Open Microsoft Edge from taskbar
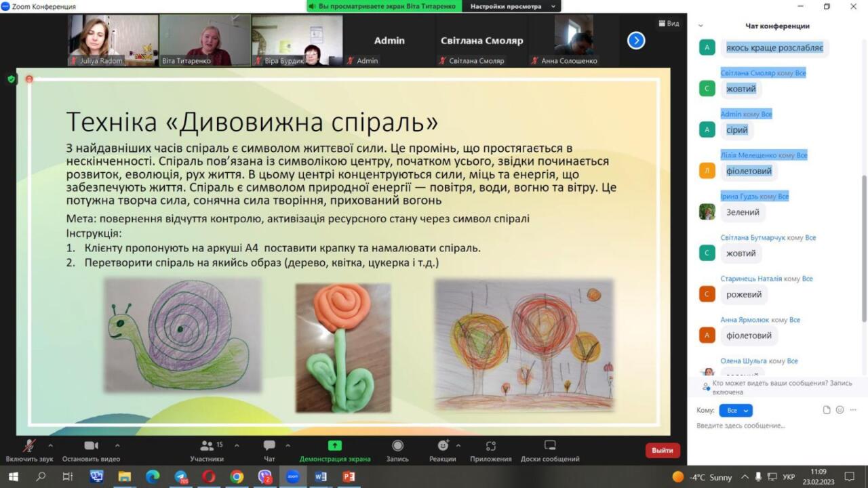The image size is (868, 488). pos(153,476)
